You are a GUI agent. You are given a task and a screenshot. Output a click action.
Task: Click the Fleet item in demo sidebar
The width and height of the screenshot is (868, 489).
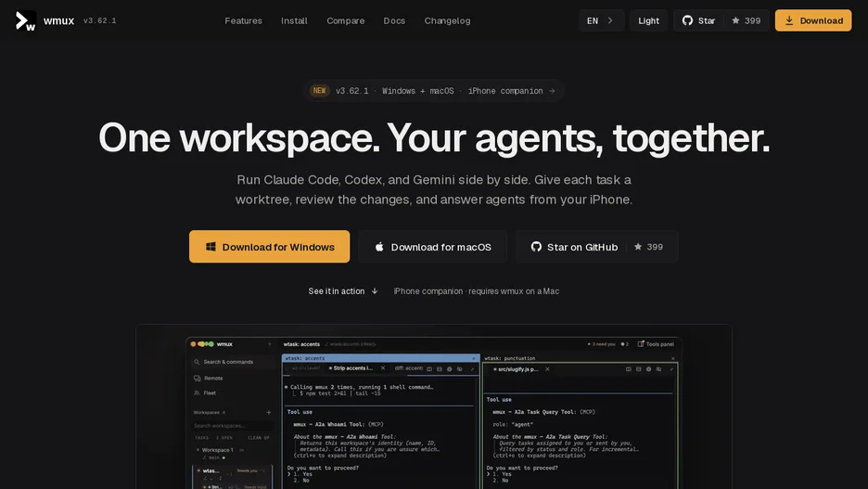(x=210, y=392)
